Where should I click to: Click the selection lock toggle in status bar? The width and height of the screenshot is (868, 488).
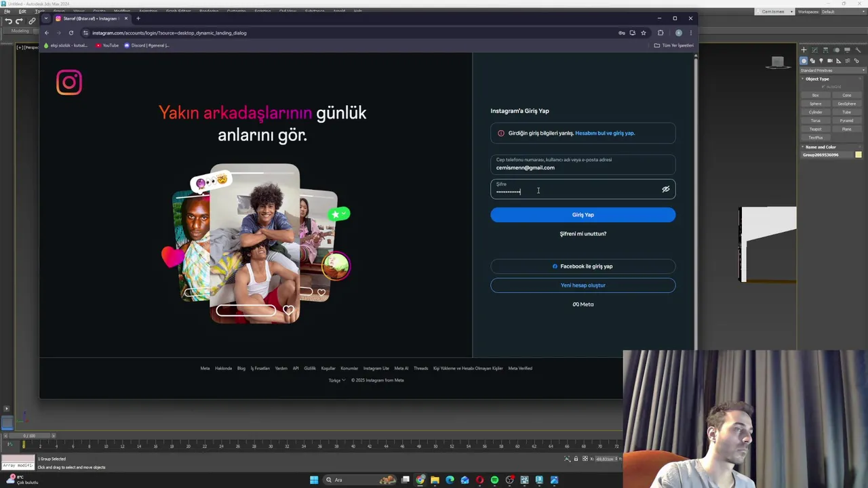point(576,459)
